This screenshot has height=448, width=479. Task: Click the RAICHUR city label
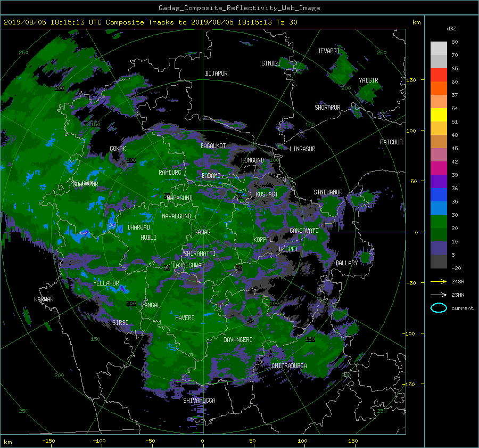(391, 142)
